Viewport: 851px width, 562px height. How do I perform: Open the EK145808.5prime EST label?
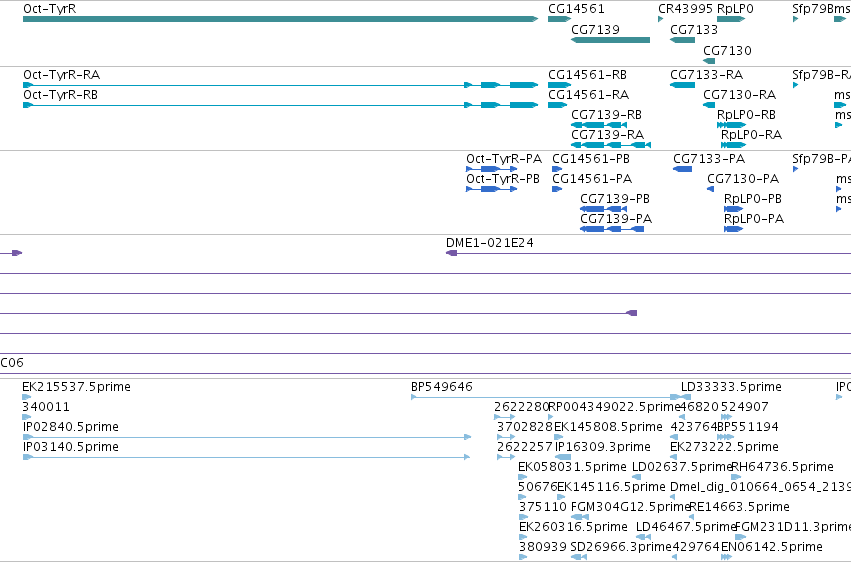click(x=608, y=427)
